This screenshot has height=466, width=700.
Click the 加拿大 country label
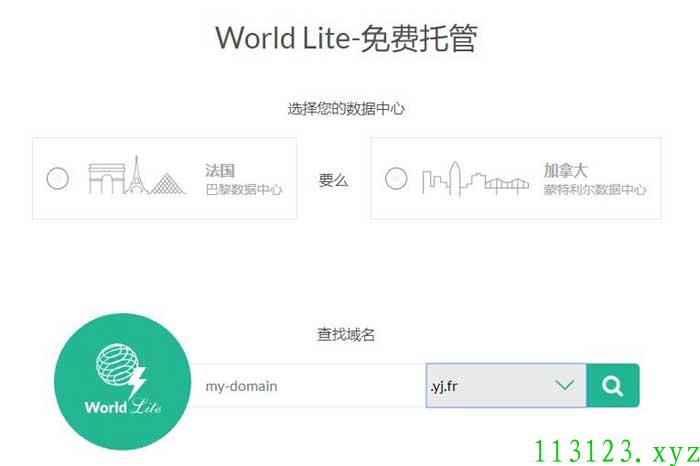[x=565, y=171]
